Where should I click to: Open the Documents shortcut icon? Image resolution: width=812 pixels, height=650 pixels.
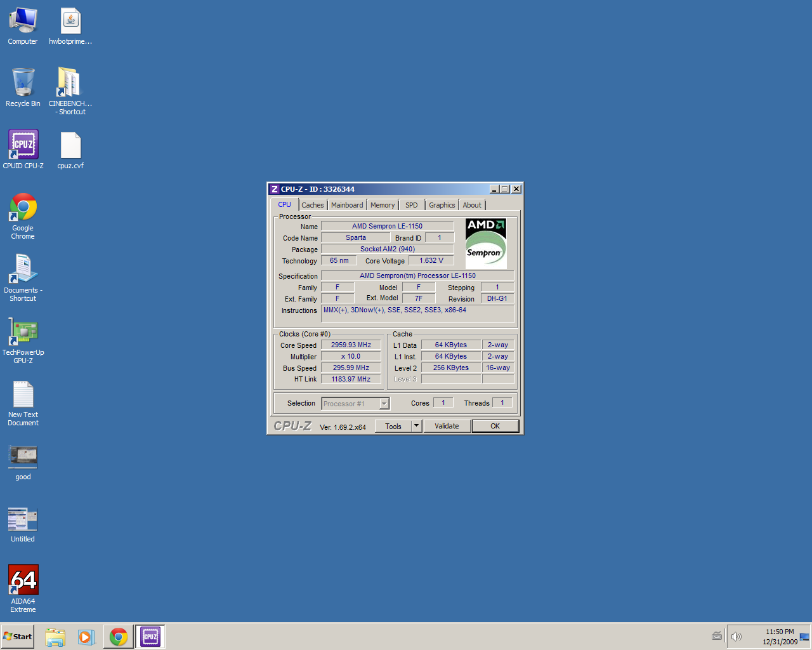(x=23, y=278)
